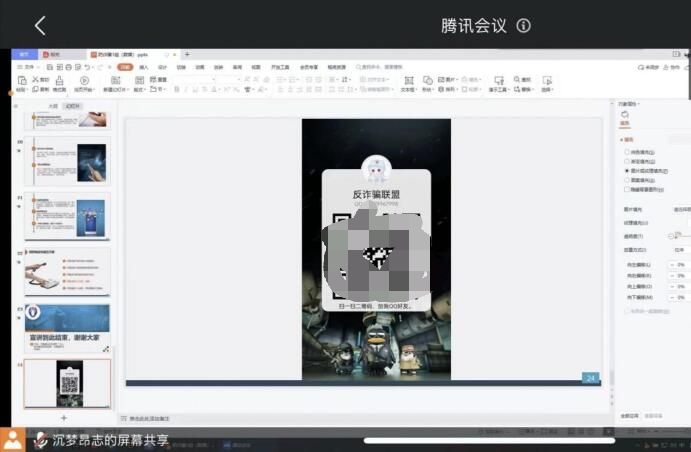Screen dimensions: 691x452
Task: Tap the back arrow in Tencent Meeting header
Action: coord(40,26)
